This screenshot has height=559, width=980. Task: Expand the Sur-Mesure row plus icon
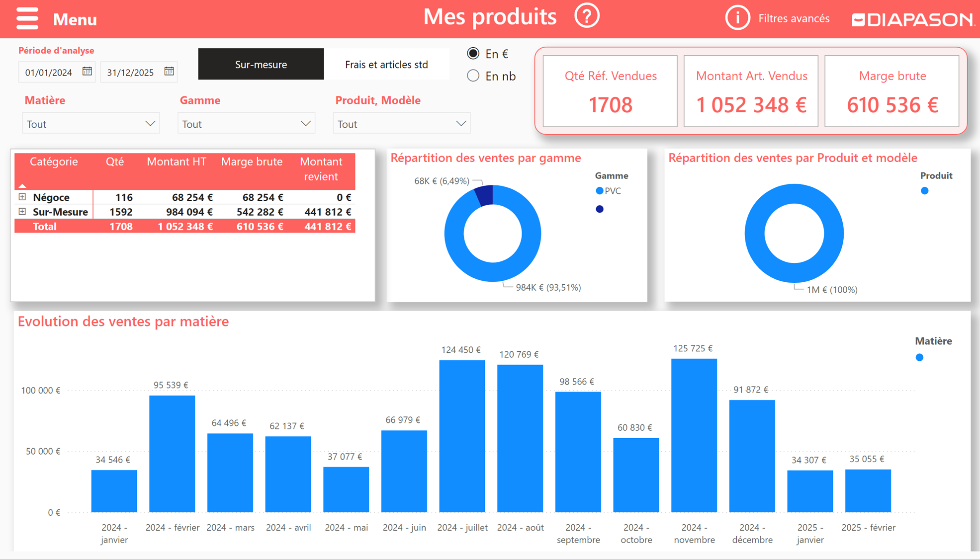[22, 212]
